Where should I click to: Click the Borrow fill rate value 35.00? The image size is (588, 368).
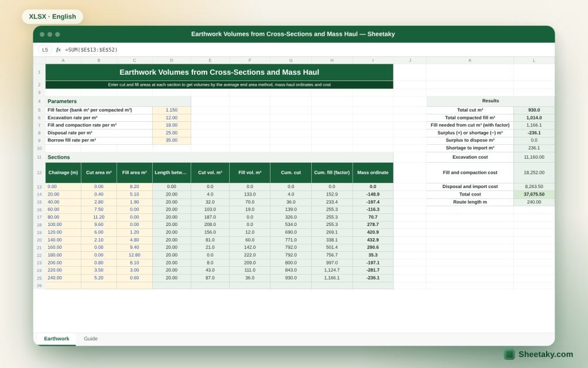tap(171, 140)
